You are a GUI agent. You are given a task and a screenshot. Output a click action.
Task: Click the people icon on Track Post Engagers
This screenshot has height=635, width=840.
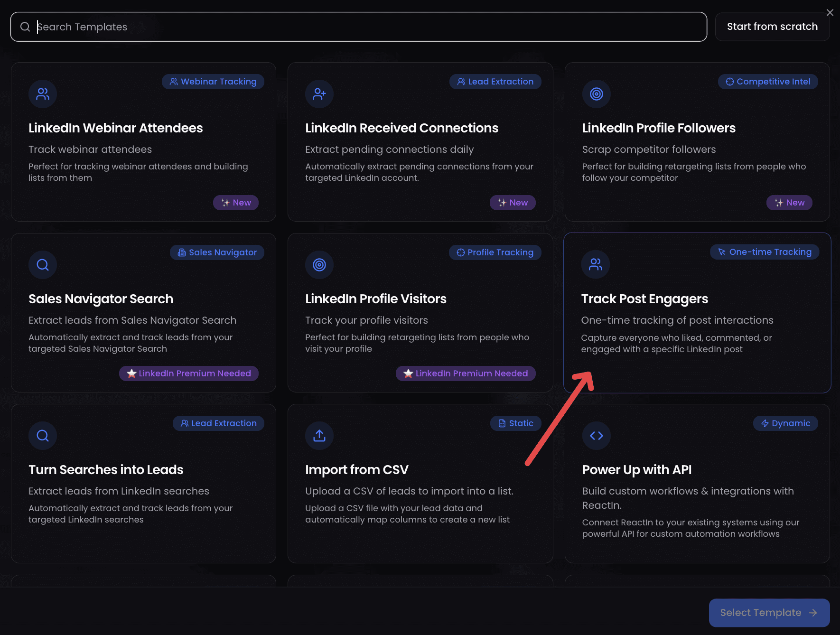pos(595,265)
